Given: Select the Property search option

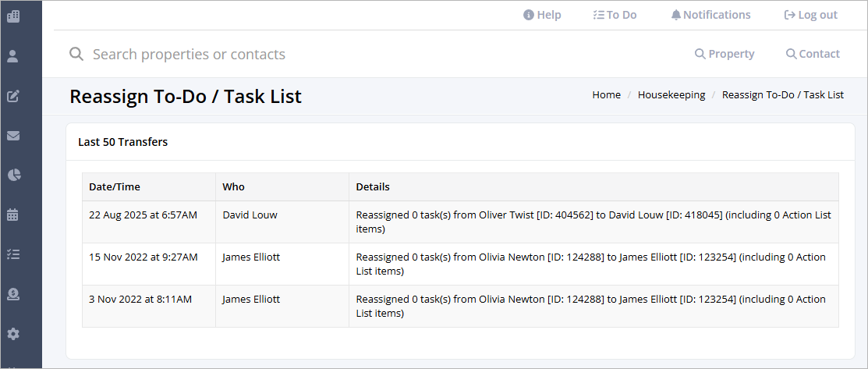Looking at the screenshot, I should [x=725, y=54].
